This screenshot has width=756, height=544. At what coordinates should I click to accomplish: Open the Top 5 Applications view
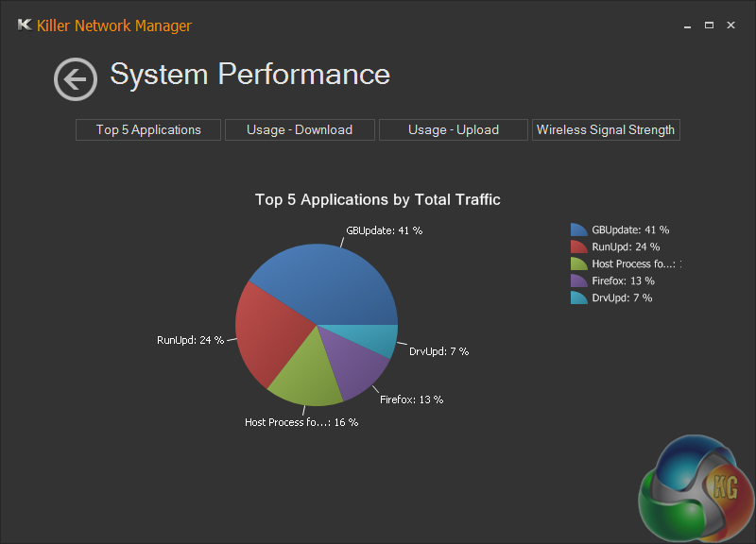pyautogui.click(x=148, y=130)
